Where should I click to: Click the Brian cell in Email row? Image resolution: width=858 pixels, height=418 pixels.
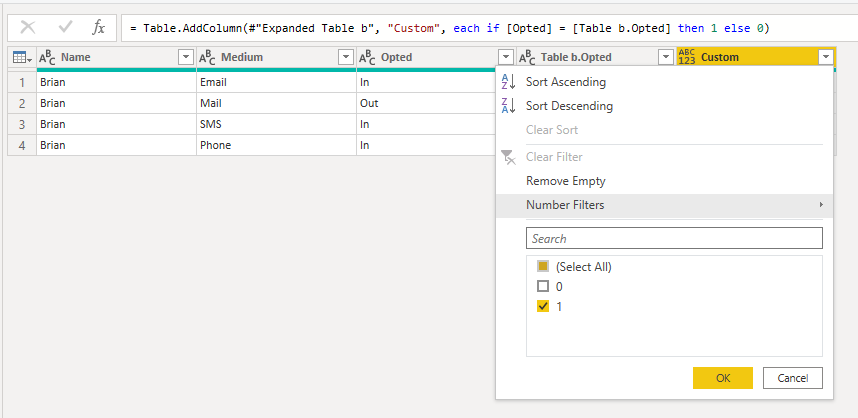(x=117, y=83)
